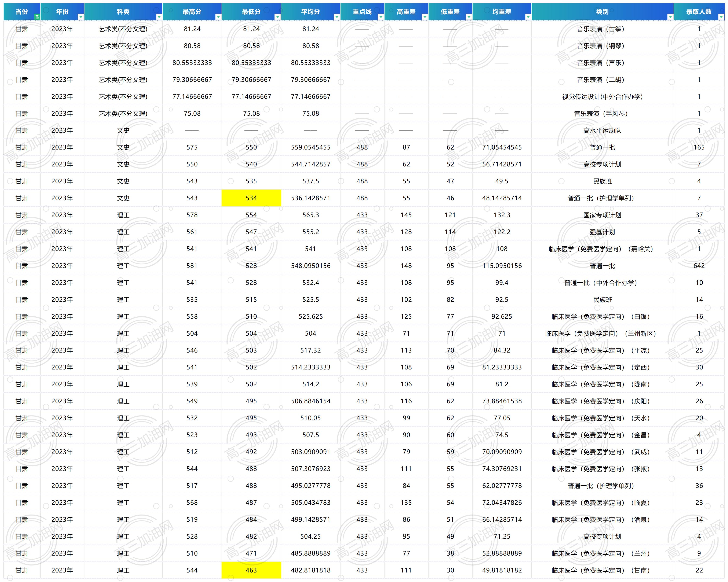The width and height of the screenshot is (728, 582).
Task: Open the 重点线 column filter dropdown
Action: click(x=381, y=17)
